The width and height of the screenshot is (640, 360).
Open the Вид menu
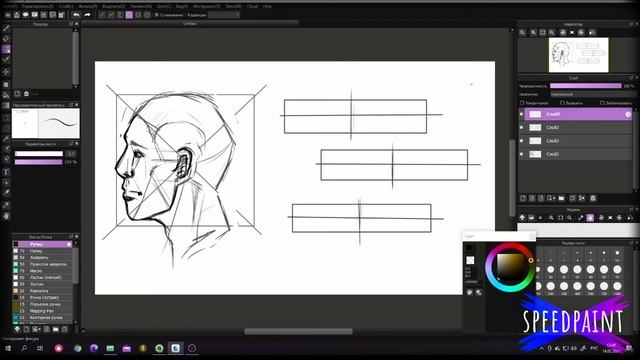click(182, 7)
